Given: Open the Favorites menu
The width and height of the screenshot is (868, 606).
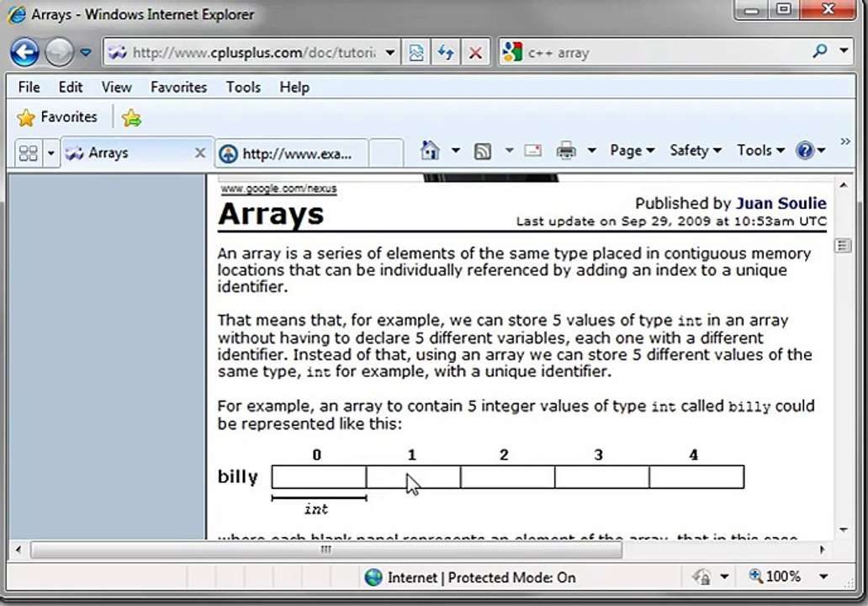Looking at the screenshot, I should tap(178, 87).
